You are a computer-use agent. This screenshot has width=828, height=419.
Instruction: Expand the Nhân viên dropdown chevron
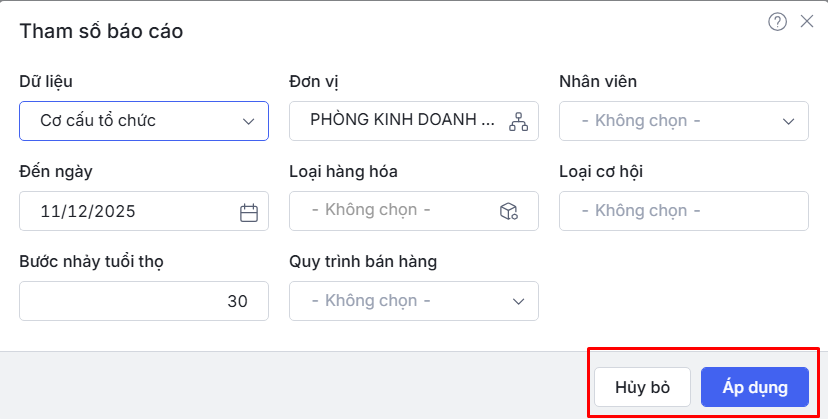pos(788,121)
